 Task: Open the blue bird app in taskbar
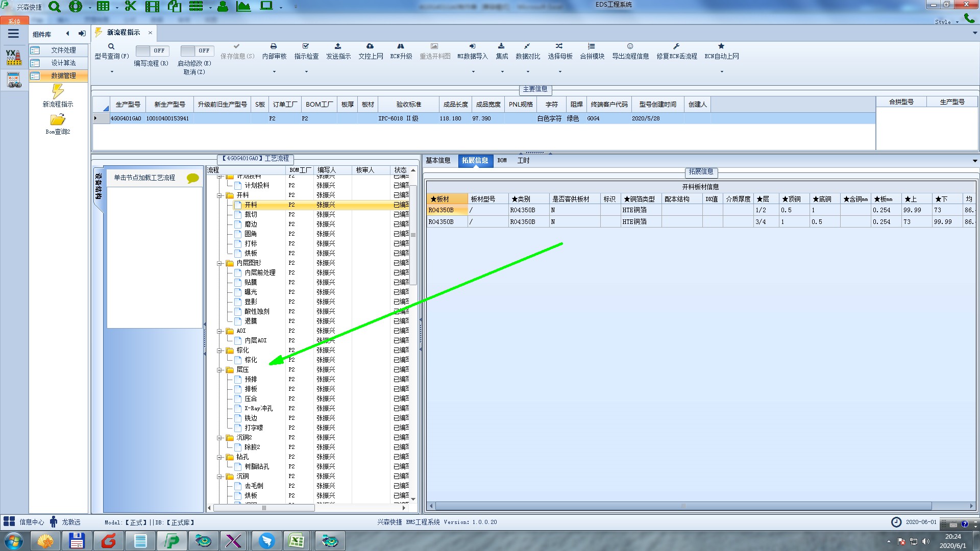(x=266, y=541)
